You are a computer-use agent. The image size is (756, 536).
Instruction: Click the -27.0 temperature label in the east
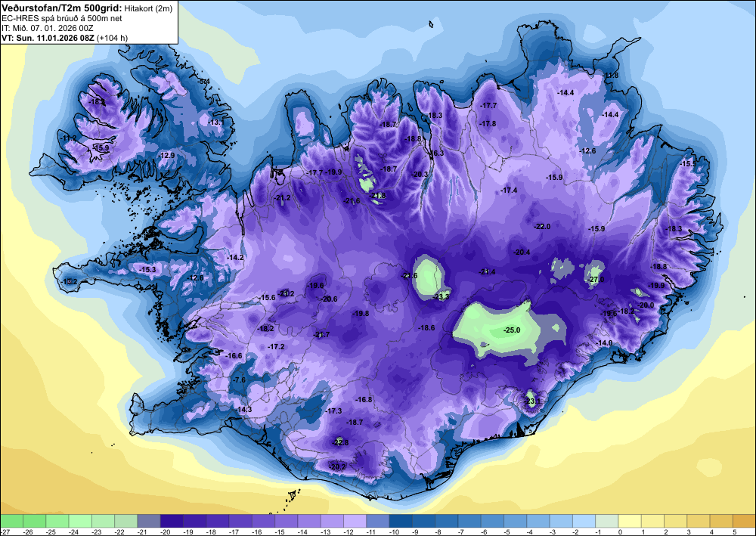pyautogui.click(x=597, y=280)
